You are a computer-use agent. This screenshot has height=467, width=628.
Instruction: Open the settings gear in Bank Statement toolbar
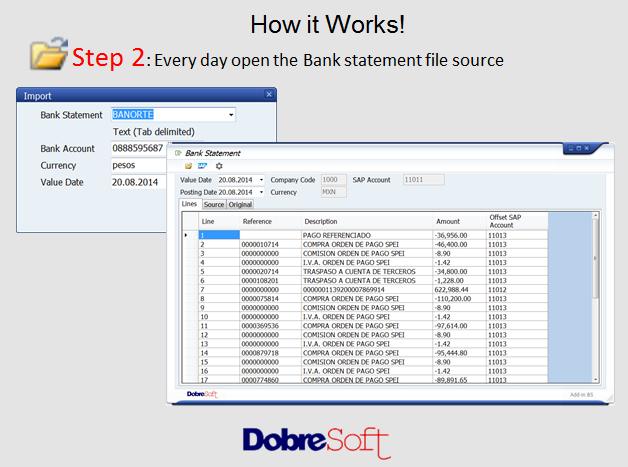pos(219,166)
